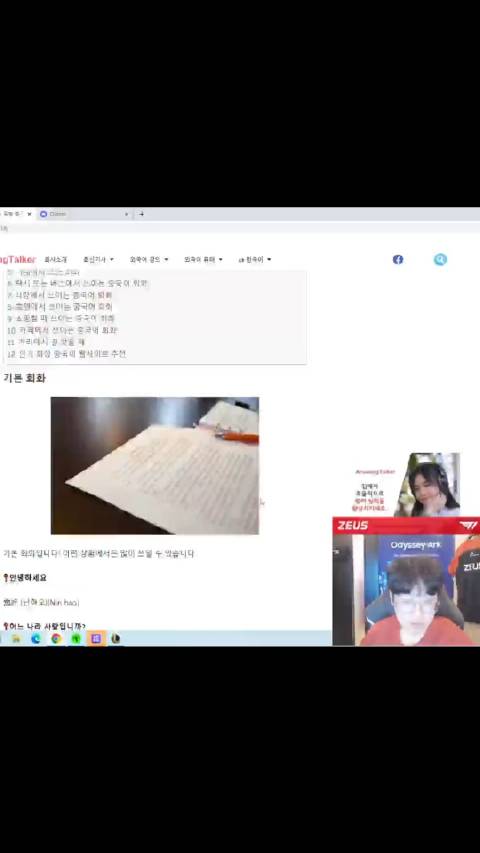This screenshot has height=853, width=480.
Task: Close the first browser tab
Action: click(29, 214)
